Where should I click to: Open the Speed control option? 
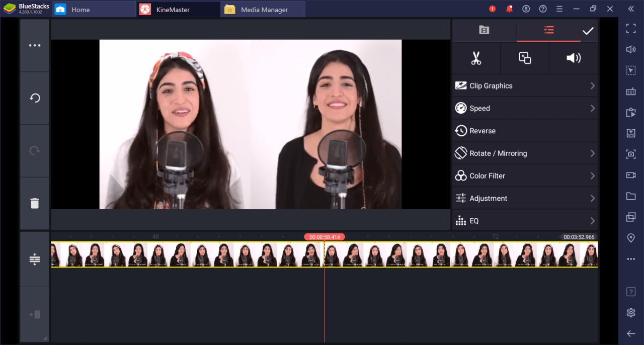coord(525,108)
